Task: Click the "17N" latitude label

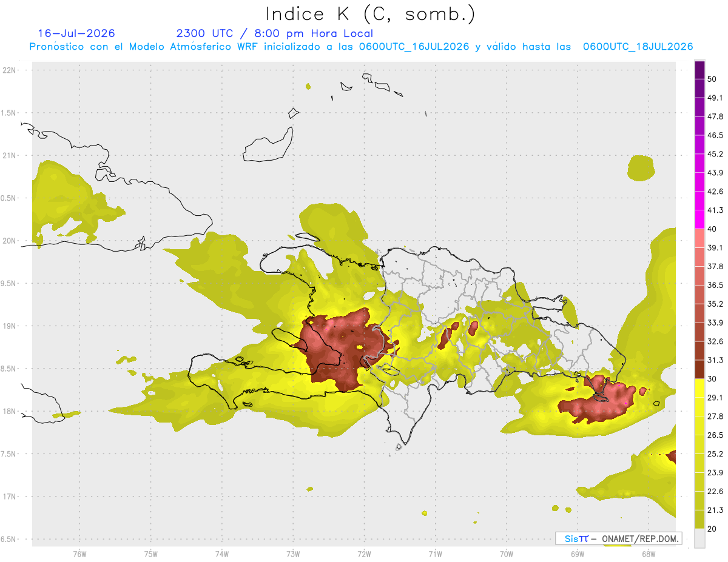Action: [9, 497]
